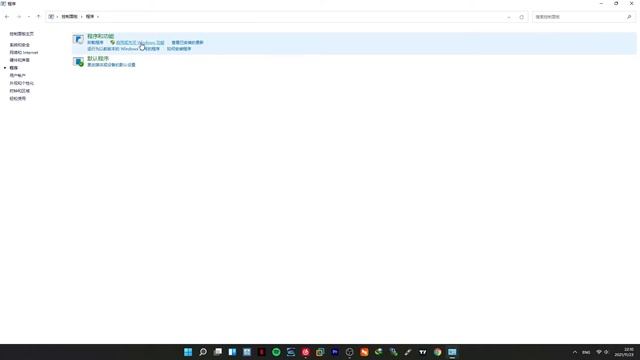Expand chevron after 控制面板 breadcrumb

(x=82, y=17)
